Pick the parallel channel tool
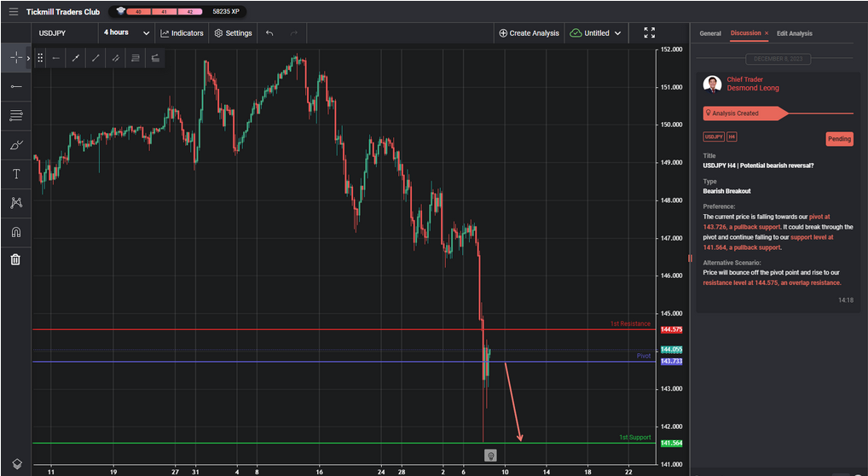This screenshot has height=476, width=868. (116, 58)
